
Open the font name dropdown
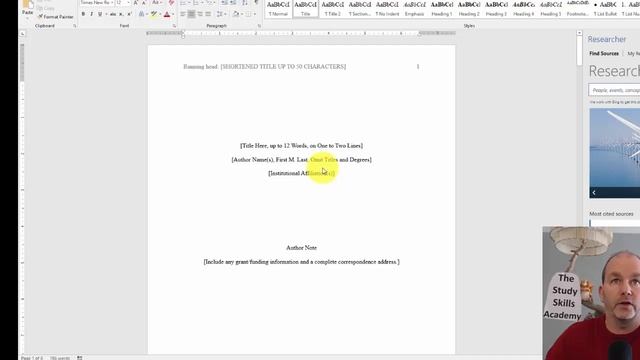pos(111,3)
